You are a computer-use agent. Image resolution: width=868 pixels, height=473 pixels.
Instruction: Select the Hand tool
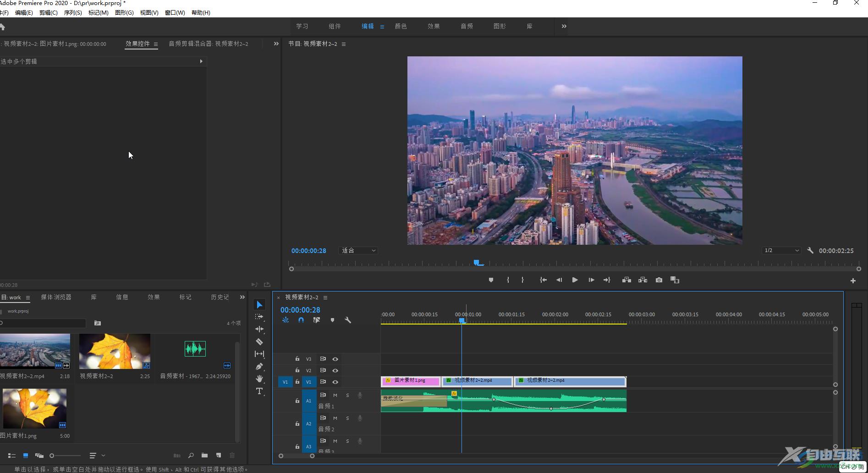[259, 379]
